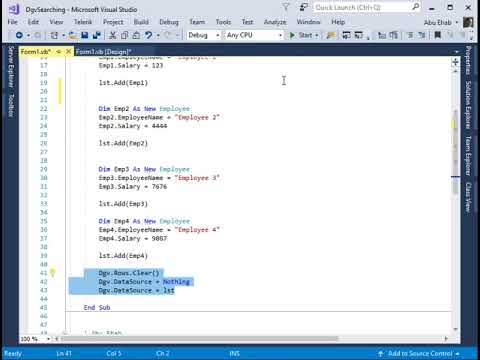Click the scroll right arrow of horizontal scrollbar
The image size is (480, 360).
pos(446,339)
